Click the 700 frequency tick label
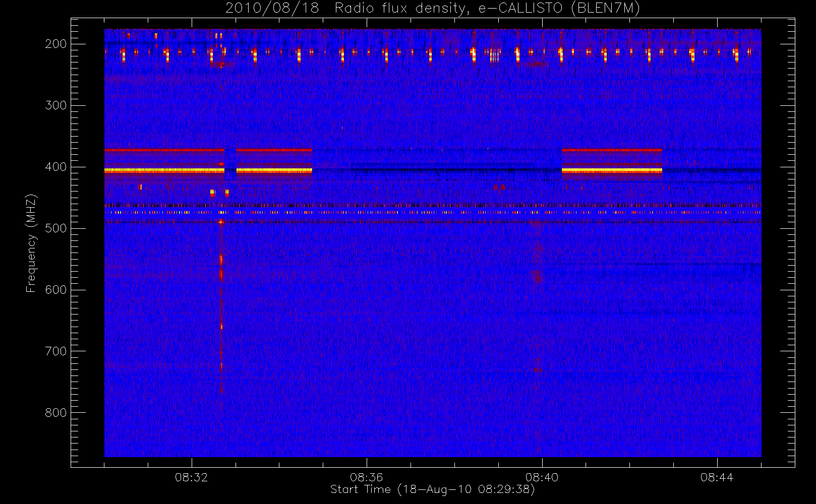 tap(55, 351)
